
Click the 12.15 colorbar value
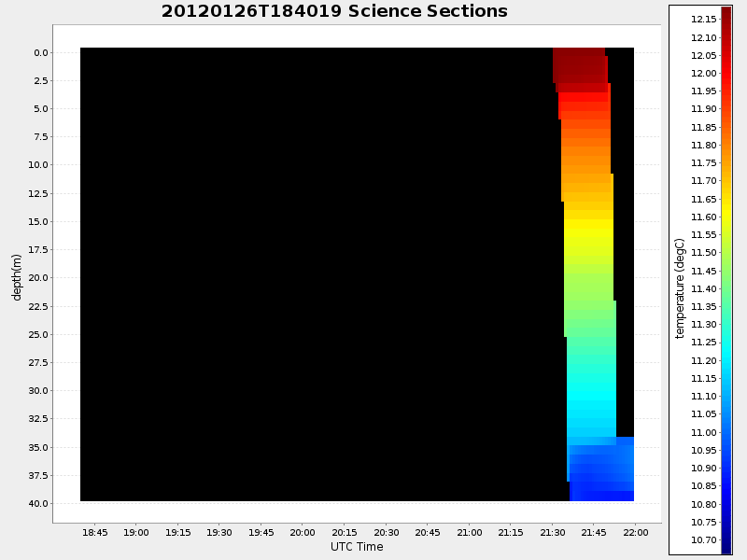(x=704, y=19)
